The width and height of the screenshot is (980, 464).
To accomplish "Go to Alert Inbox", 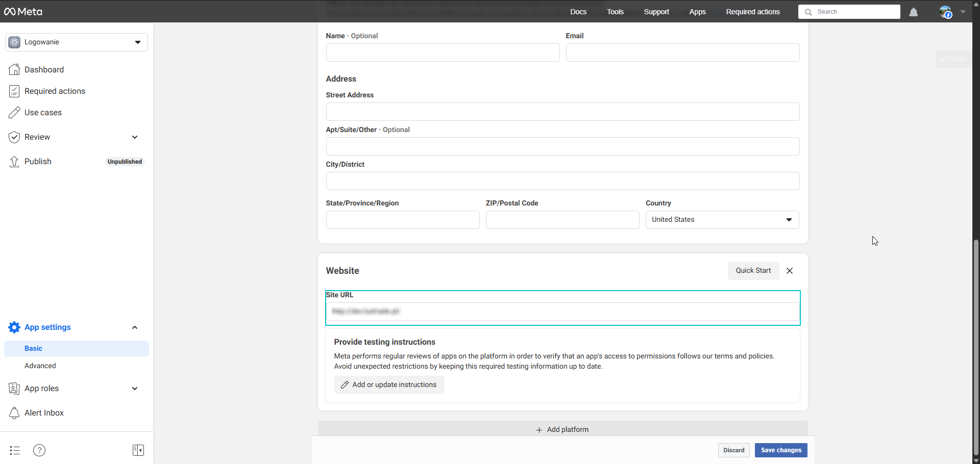I will 44,413.
